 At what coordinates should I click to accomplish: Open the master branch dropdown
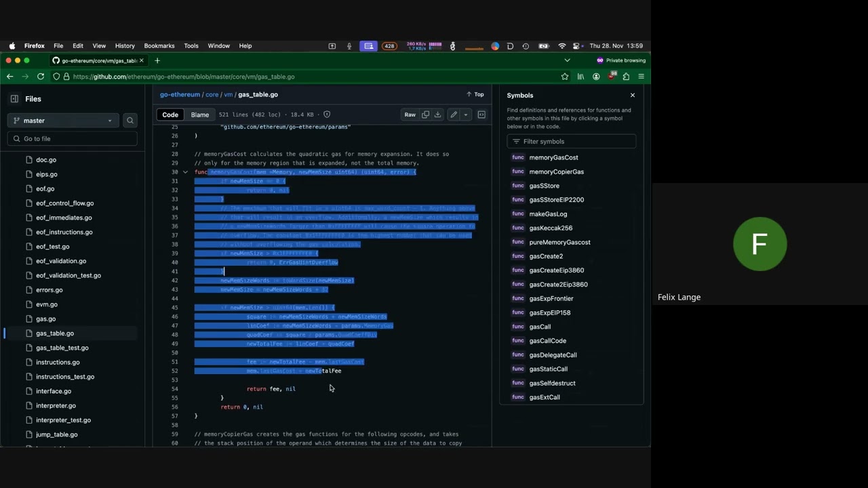[62, 121]
